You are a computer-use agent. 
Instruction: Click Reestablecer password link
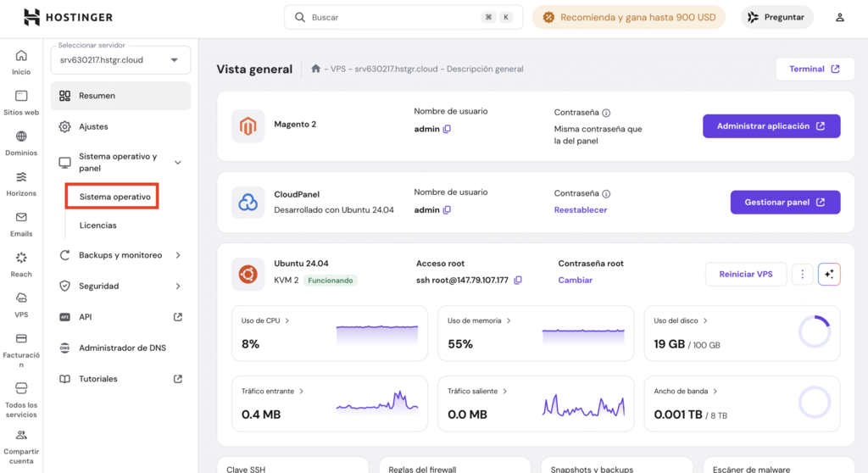coord(580,210)
